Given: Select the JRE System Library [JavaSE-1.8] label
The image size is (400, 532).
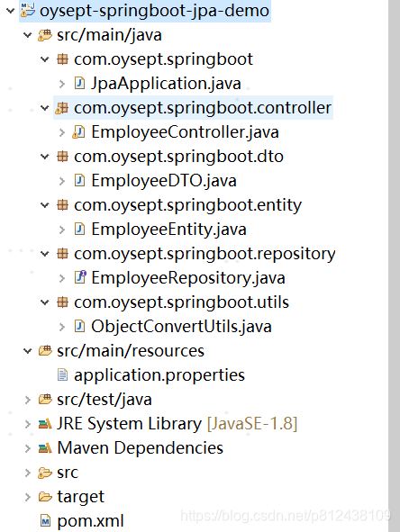Looking at the screenshot, I should (177, 424).
